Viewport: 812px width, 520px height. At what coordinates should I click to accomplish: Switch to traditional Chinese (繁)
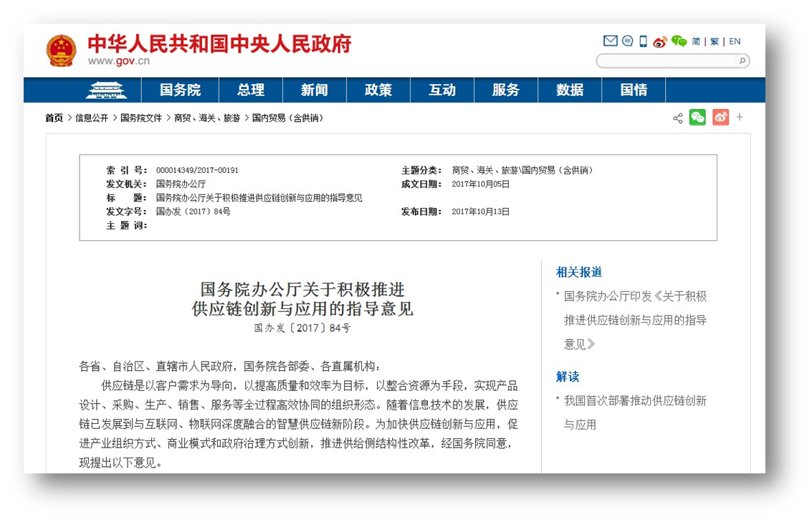[715, 42]
